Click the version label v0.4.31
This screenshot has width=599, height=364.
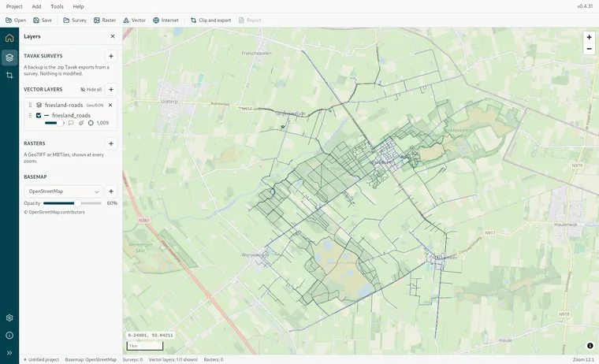[x=585, y=6]
